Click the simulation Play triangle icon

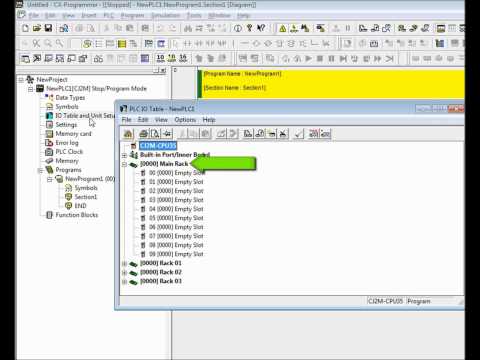pos(309,59)
